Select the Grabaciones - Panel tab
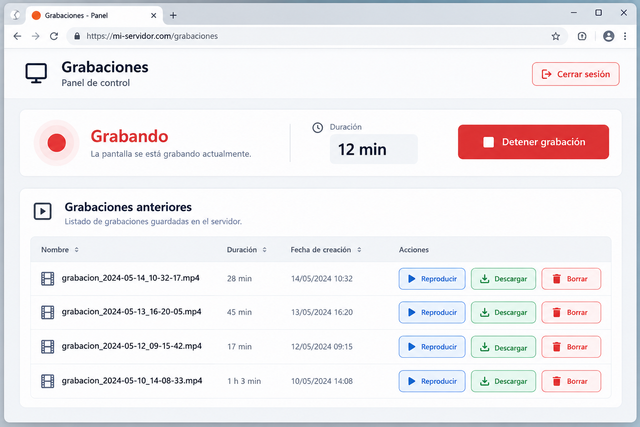 [x=94, y=16]
